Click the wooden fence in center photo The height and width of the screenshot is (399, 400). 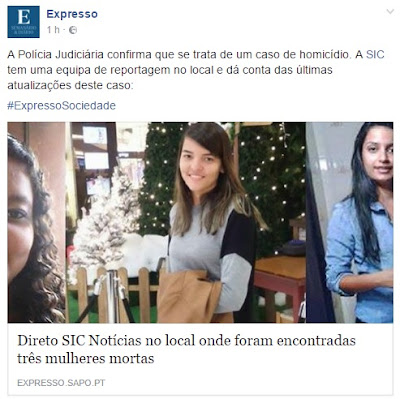(113, 293)
